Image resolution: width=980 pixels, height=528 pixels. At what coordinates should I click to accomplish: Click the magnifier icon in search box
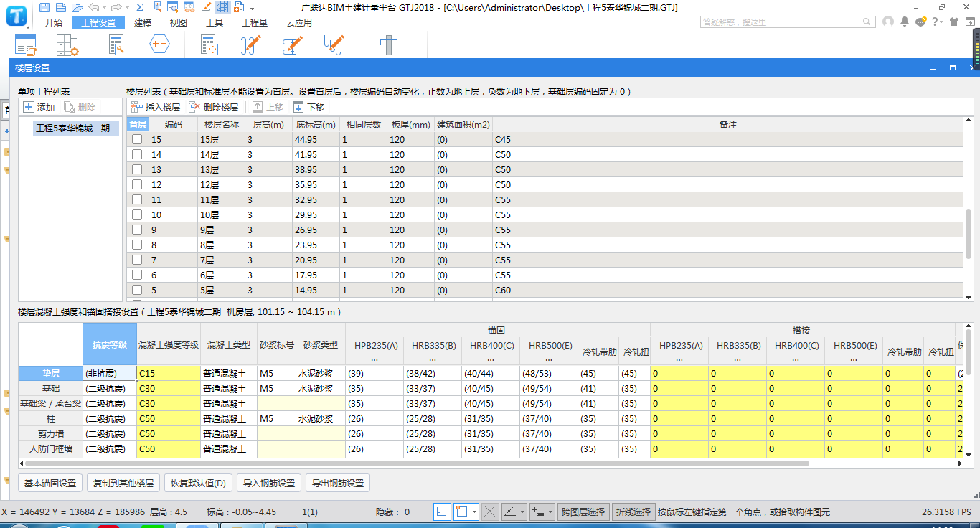tap(865, 22)
